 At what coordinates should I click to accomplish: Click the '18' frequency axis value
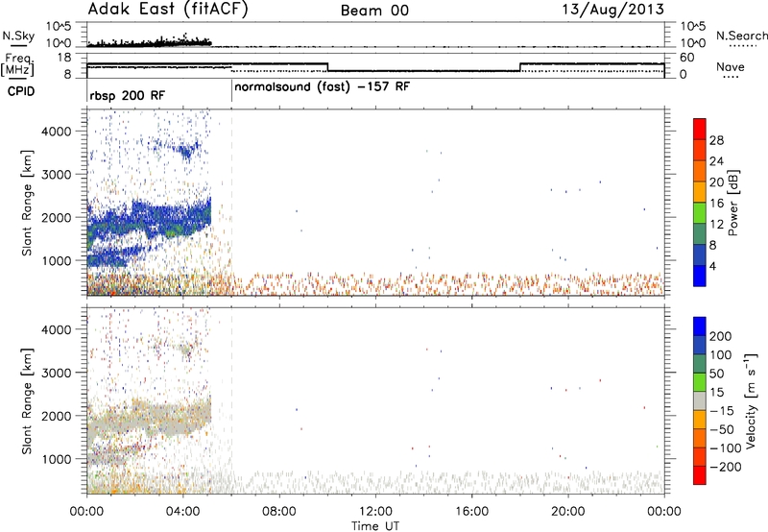64,58
